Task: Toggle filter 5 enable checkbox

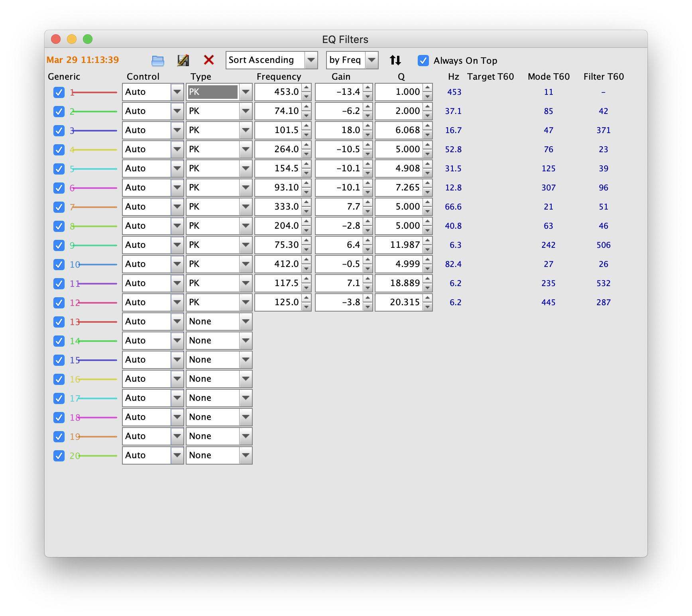Action: (59, 169)
